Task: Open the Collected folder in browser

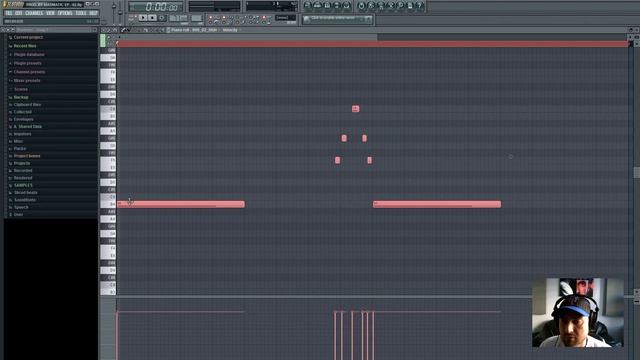Action: tap(22, 112)
